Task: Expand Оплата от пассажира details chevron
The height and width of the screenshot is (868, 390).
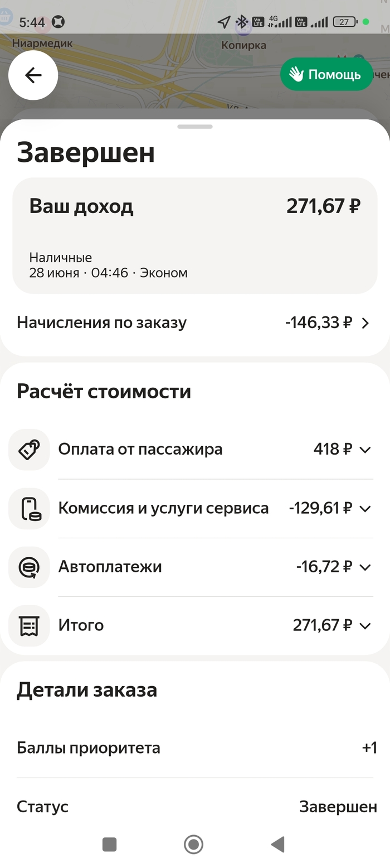Action: pos(365,450)
